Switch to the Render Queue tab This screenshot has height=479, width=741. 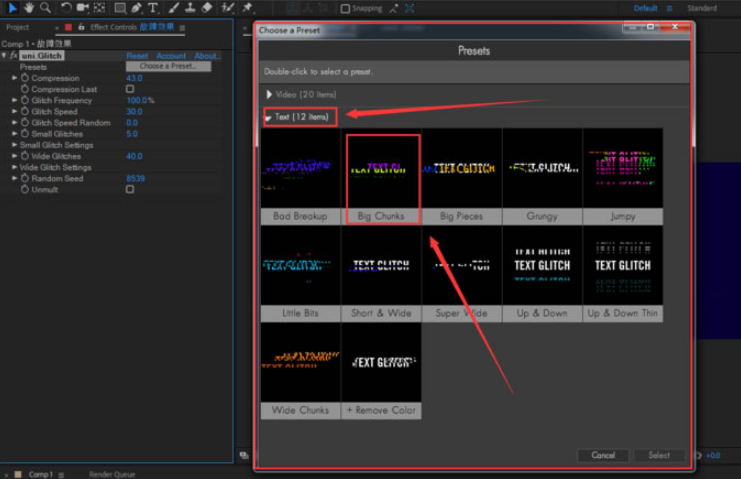(112, 474)
